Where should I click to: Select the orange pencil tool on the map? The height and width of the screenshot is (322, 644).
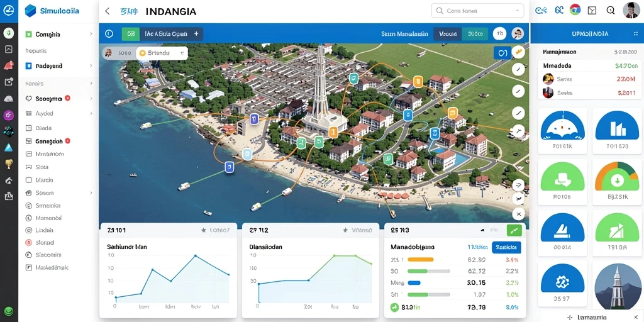519,52
